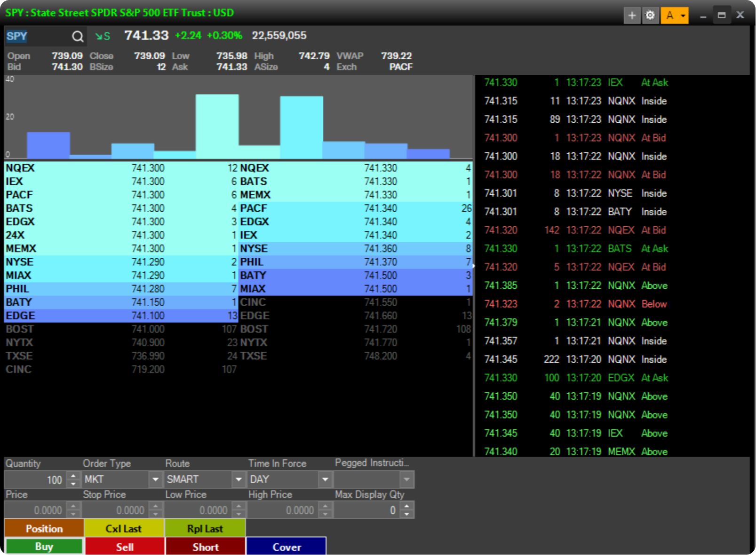Viewport: 756px width, 555px height.
Task: Click the tallest bar in depth chart
Action: pos(217,126)
